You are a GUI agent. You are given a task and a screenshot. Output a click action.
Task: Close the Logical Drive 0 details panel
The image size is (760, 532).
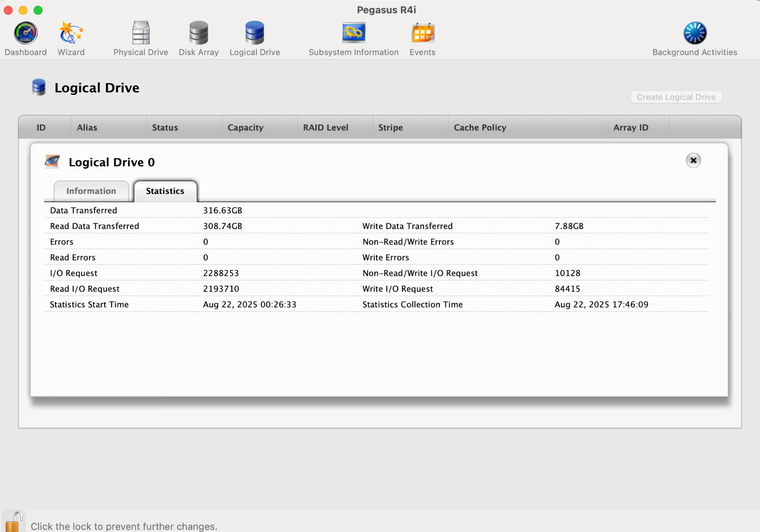693,161
